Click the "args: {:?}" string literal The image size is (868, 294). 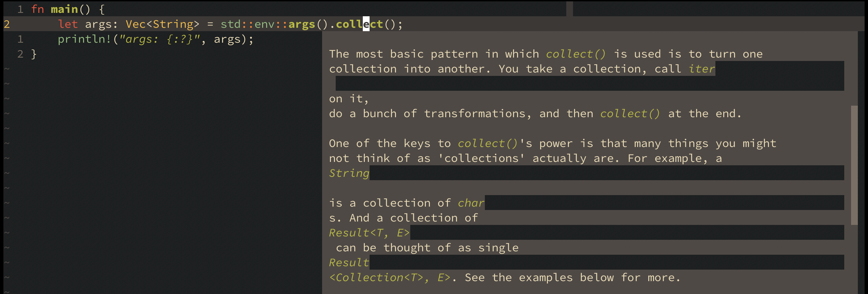click(x=159, y=39)
